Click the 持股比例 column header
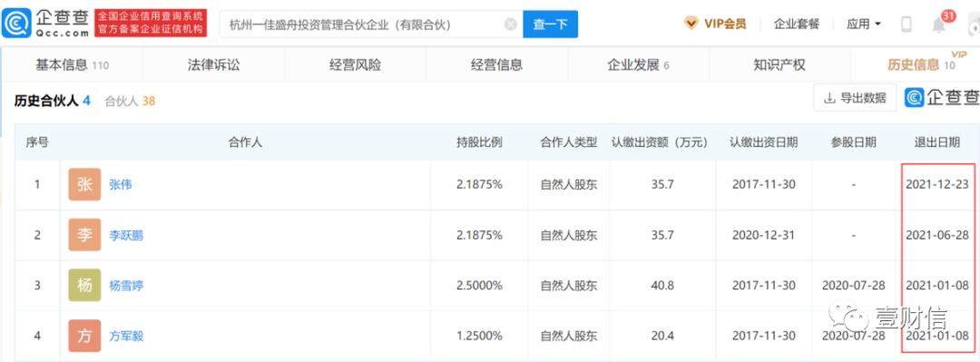Viewport: 980px width, 362px height. 479,142
